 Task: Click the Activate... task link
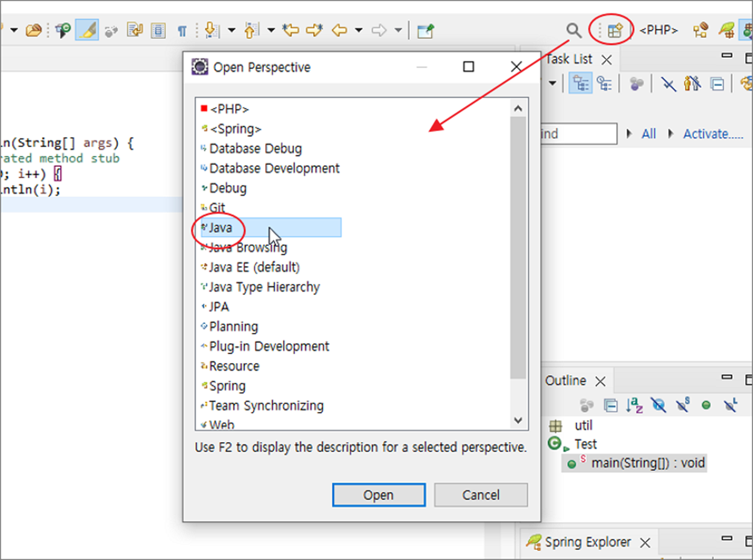point(713,134)
